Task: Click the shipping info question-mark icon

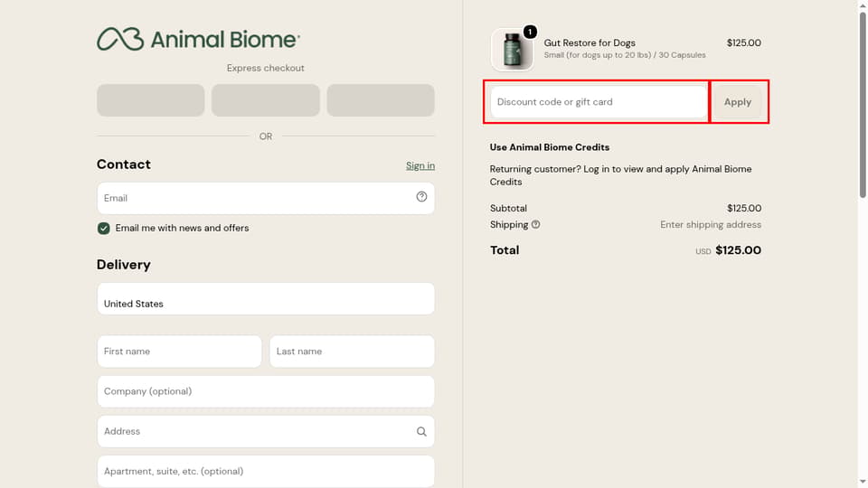Action: 535,225
